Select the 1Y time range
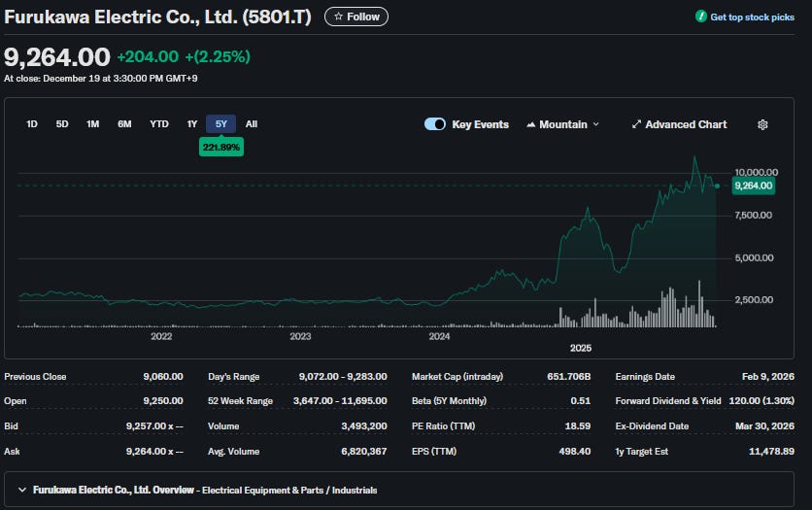812x510 pixels. pyautogui.click(x=192, y=124)
